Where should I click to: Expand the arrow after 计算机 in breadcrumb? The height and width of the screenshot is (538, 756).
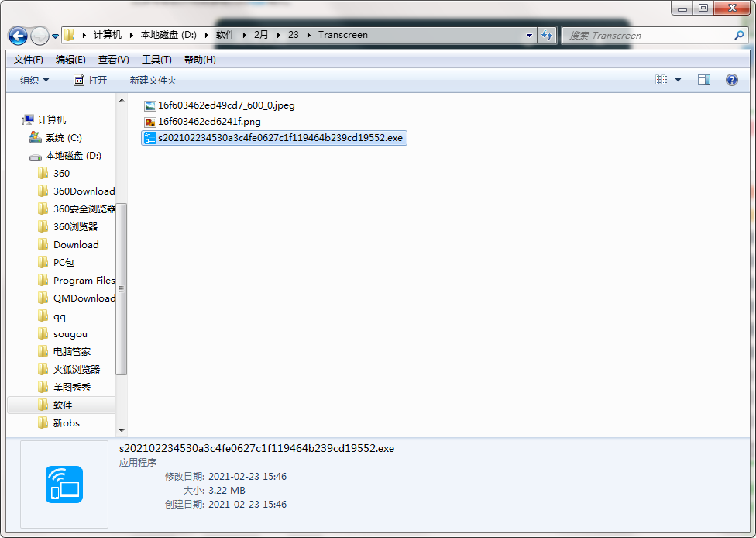(x=131, y=35)
